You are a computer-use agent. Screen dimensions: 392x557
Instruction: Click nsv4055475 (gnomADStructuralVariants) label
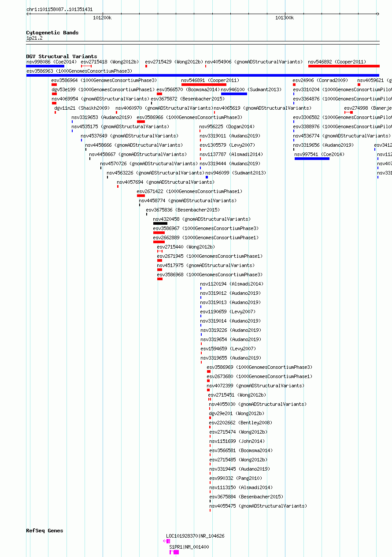tap(258, 506)
